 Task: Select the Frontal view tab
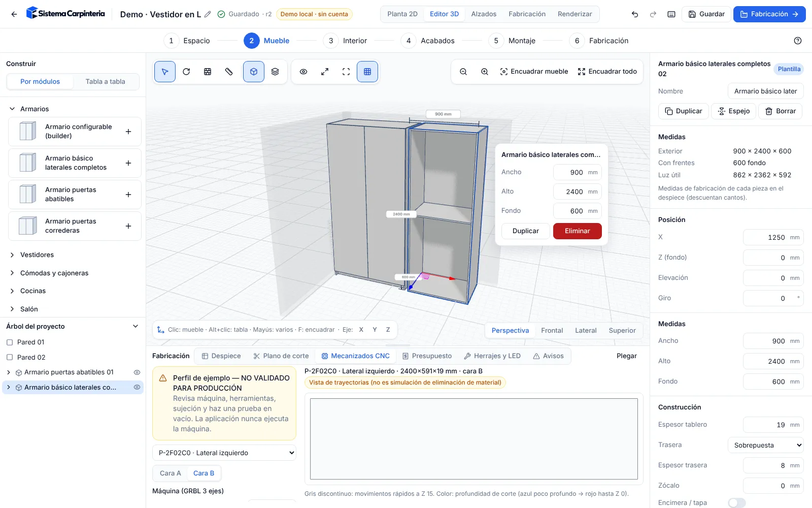(x=552, y=331)
